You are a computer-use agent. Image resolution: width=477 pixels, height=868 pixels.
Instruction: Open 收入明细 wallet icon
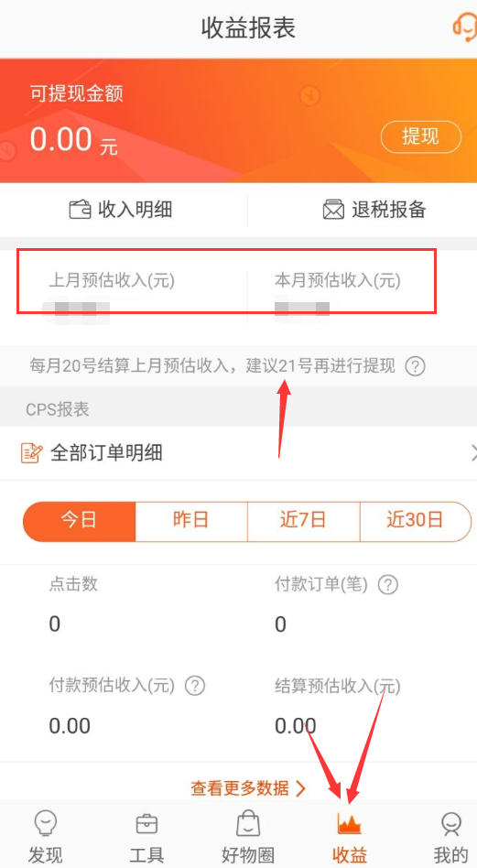point(80,210)
